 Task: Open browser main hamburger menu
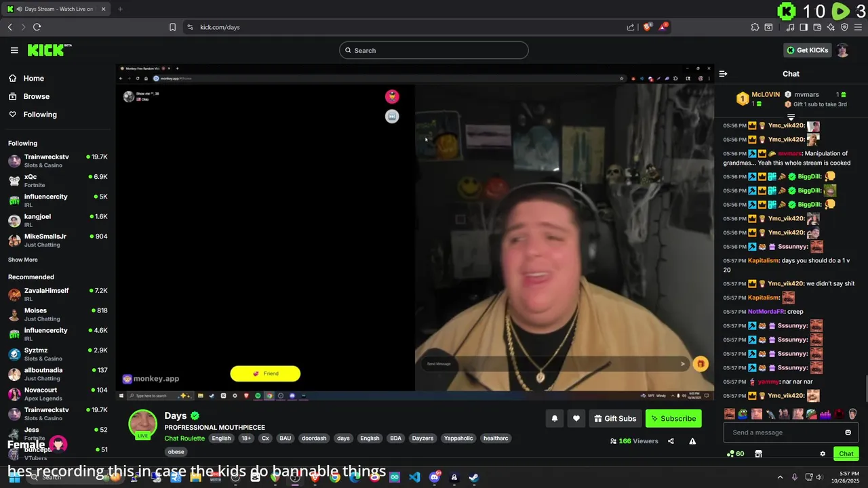858,27
